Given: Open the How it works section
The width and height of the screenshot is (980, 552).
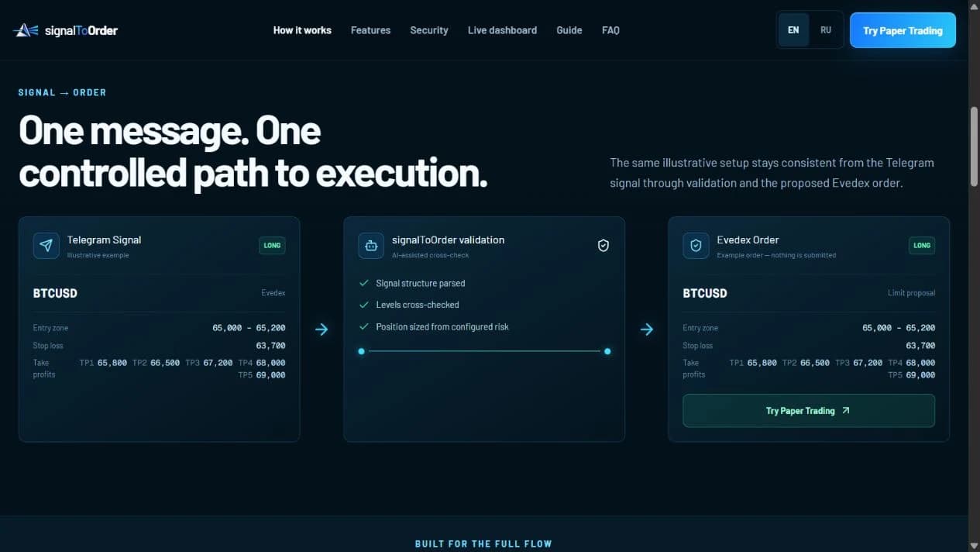Looking at the screenshot, I should click(302, 30).
